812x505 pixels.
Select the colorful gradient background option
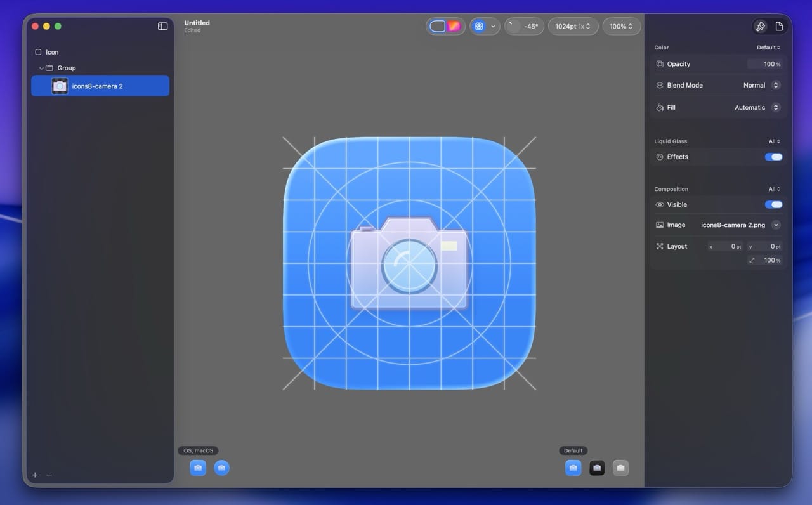click(454, 26)
